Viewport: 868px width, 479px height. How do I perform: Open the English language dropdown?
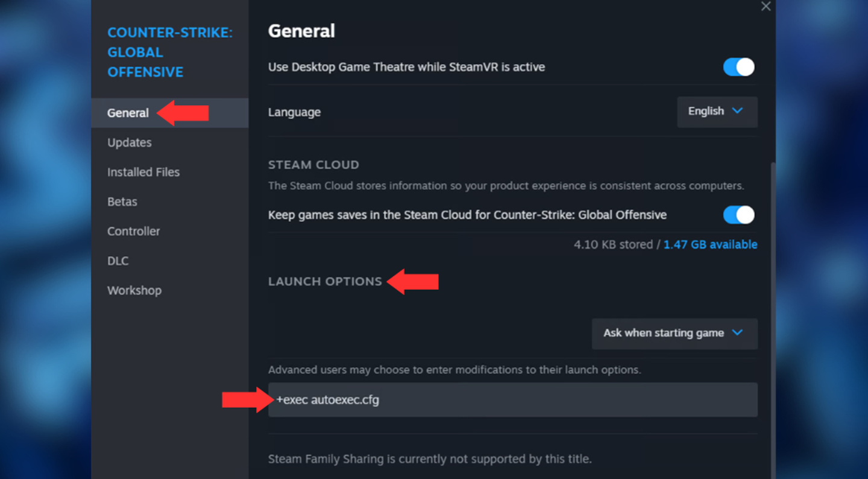717,112
